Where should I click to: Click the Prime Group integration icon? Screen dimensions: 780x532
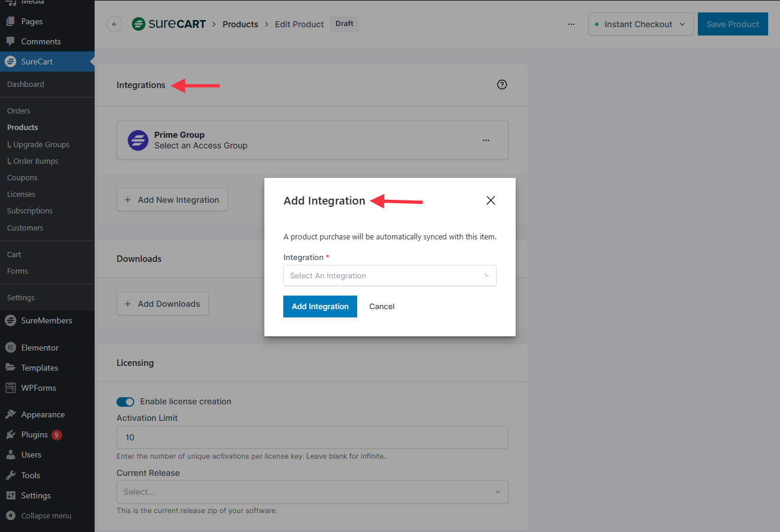tap(138, 141)
